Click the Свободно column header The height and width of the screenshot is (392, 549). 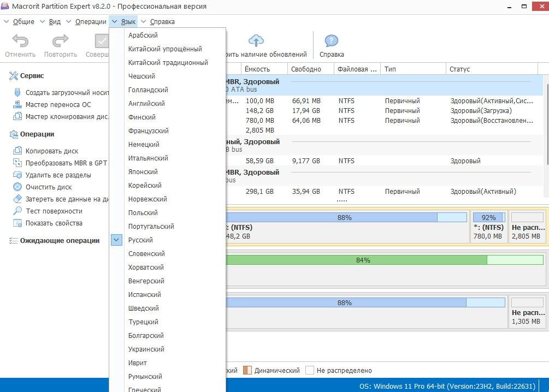coord(311,69)
